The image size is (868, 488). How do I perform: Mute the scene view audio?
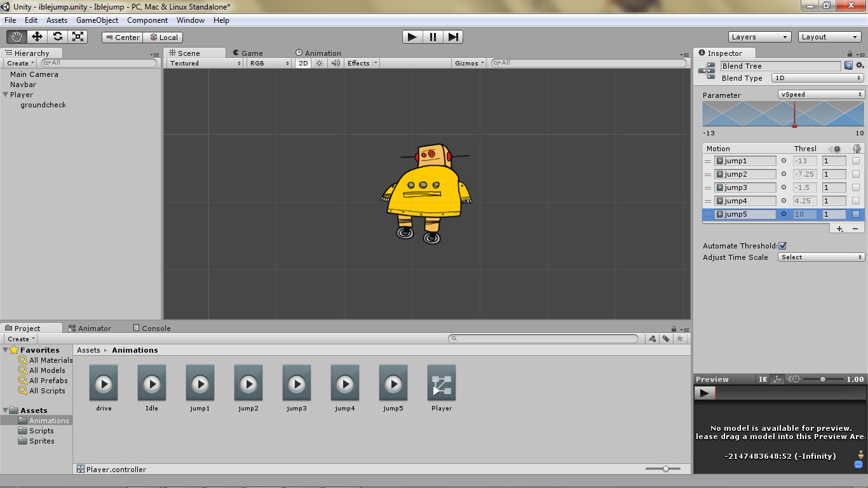[335, 63]
